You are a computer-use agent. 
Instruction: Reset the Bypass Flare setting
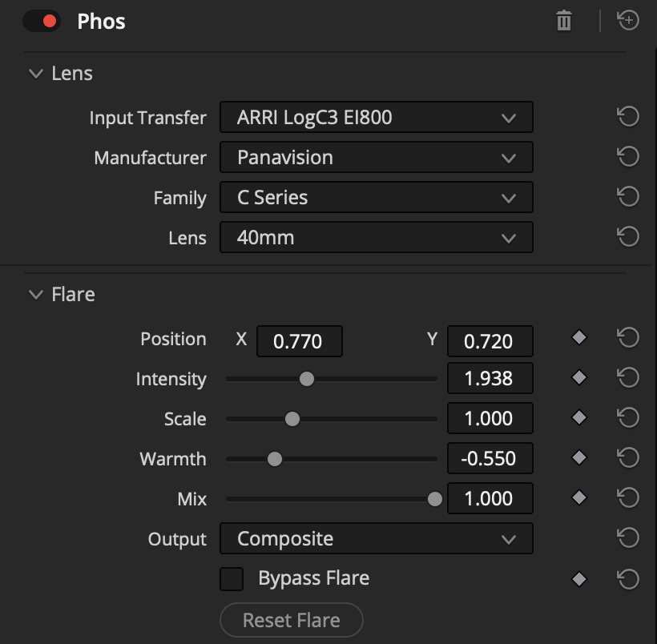[628, 579]
